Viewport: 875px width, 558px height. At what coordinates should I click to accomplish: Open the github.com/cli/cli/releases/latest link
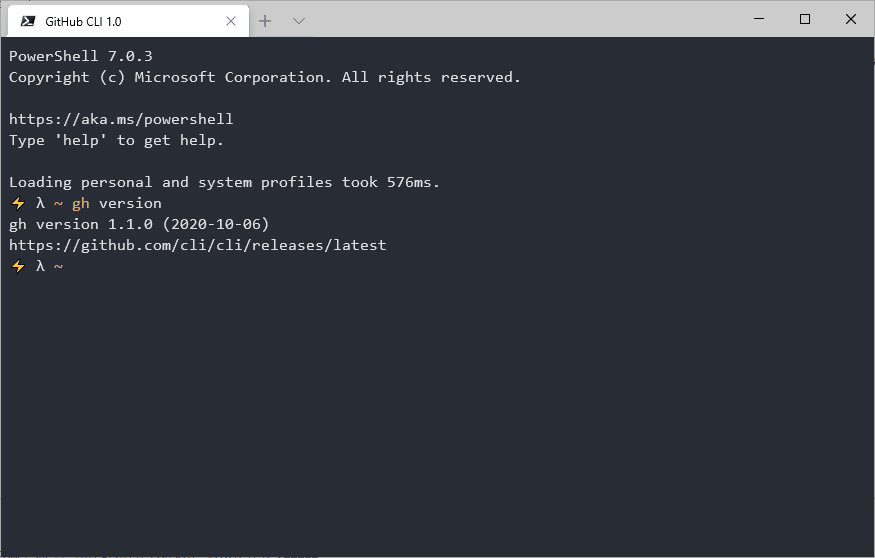198,245
